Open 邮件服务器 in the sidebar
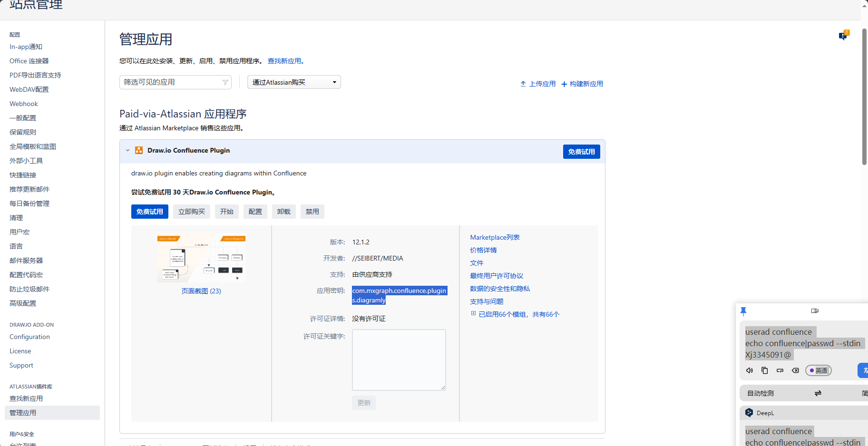Screen dimensions: 868x446 [x=26, y=261]
